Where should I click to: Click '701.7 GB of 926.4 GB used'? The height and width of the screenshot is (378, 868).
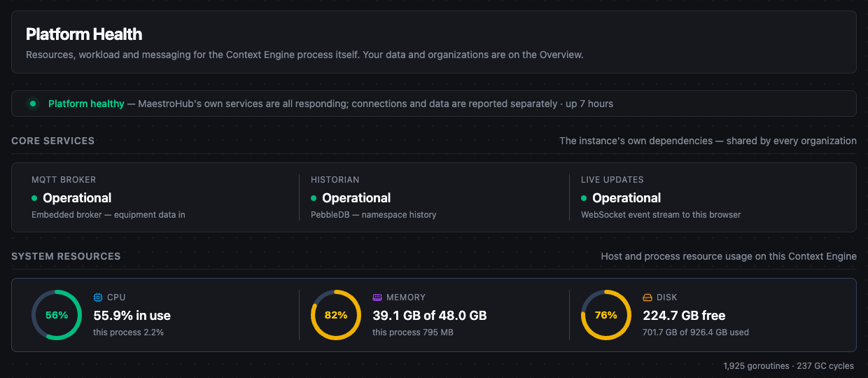(696, 332)
